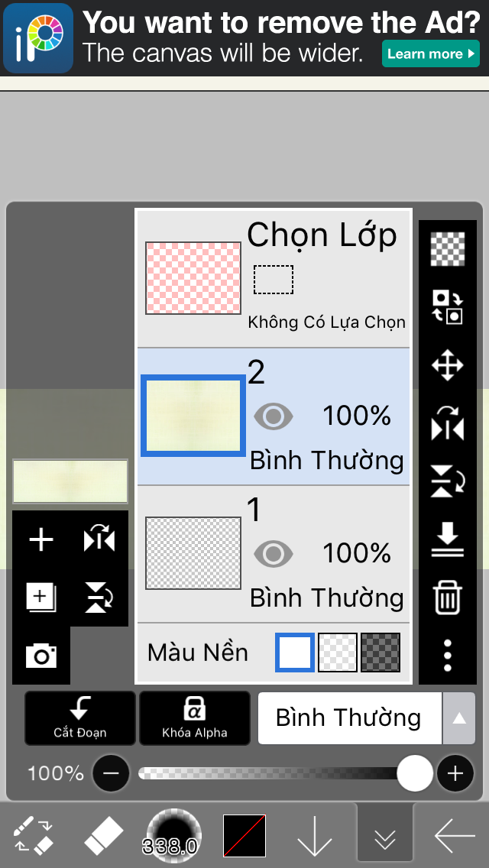Toggle visibility eye of layer 2

click(273, 416)
